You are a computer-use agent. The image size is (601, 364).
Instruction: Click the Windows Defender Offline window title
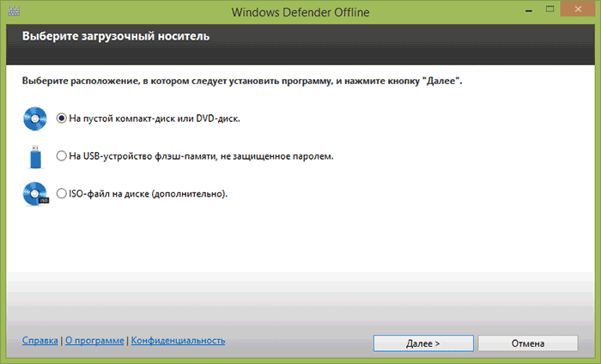pos(300,12)
